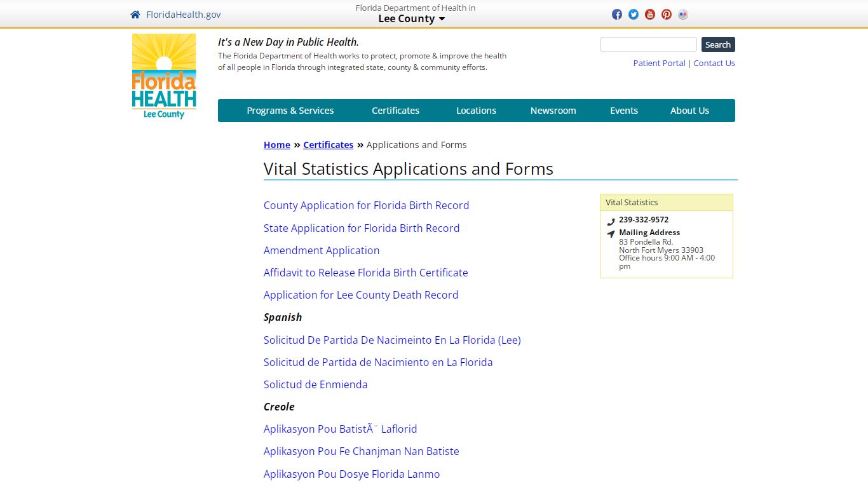Open the Aplikasyon Pou Batistè Laflorid link
Viewport: 868px width, 488px height.
tap(341, 429)
